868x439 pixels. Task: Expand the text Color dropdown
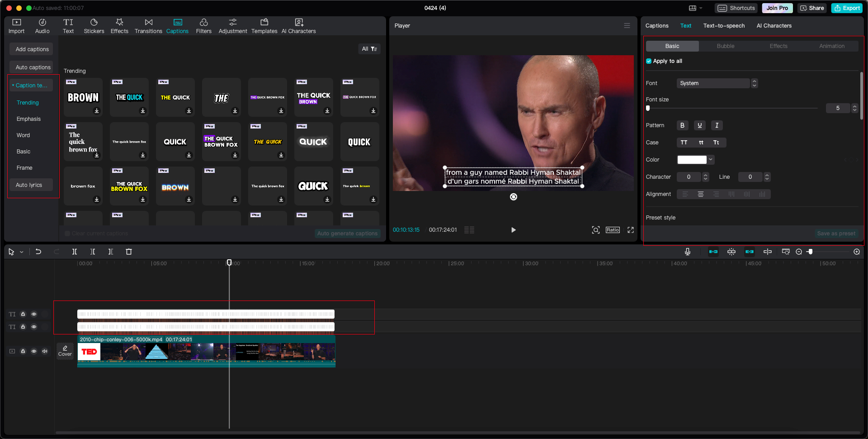click(710, 160)
